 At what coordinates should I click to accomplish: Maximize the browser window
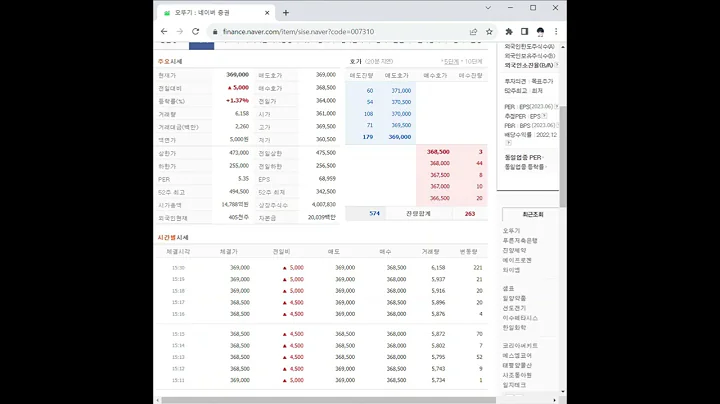click(x=533, y=8)
